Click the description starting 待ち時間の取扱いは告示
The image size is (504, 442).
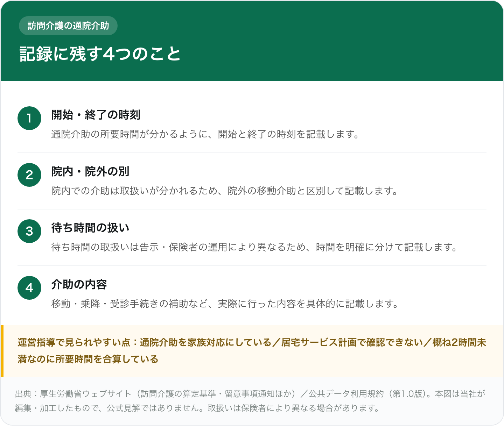[255, 247]
